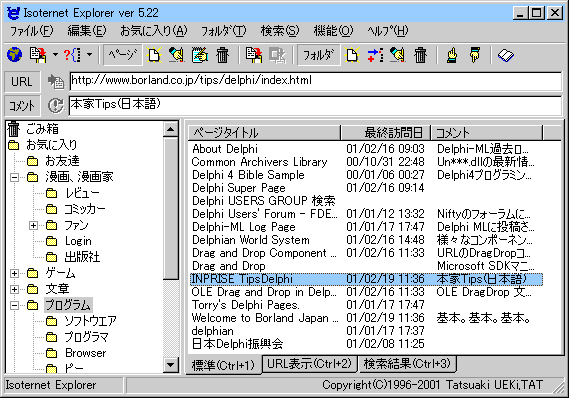
Task: Switch to 検索結果(Ctrl+3) tab
Action: (x=407, y=364)
